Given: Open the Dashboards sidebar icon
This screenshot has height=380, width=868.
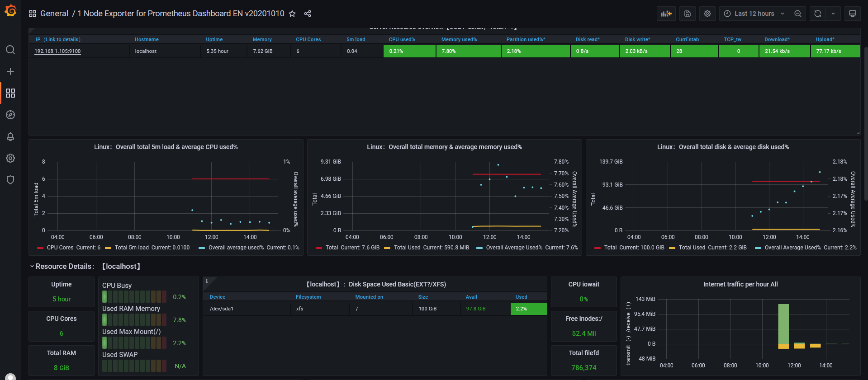Looking at the screenshot, I should (10, 93).
